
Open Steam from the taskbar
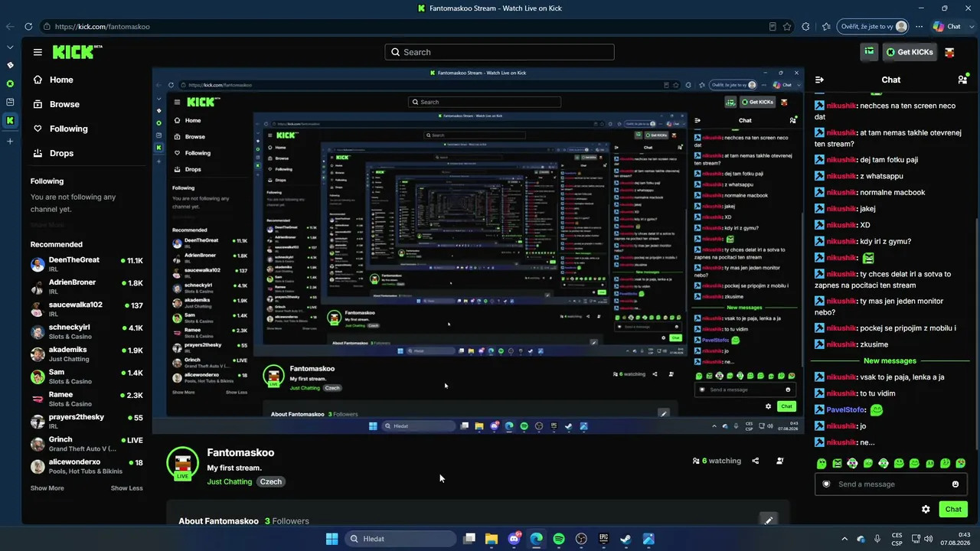coord(626,539)
